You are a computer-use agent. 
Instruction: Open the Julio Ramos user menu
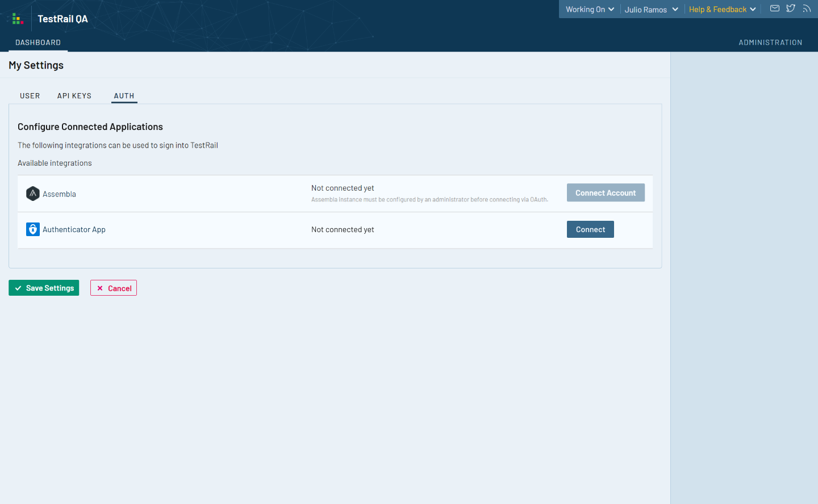point(651,10)
